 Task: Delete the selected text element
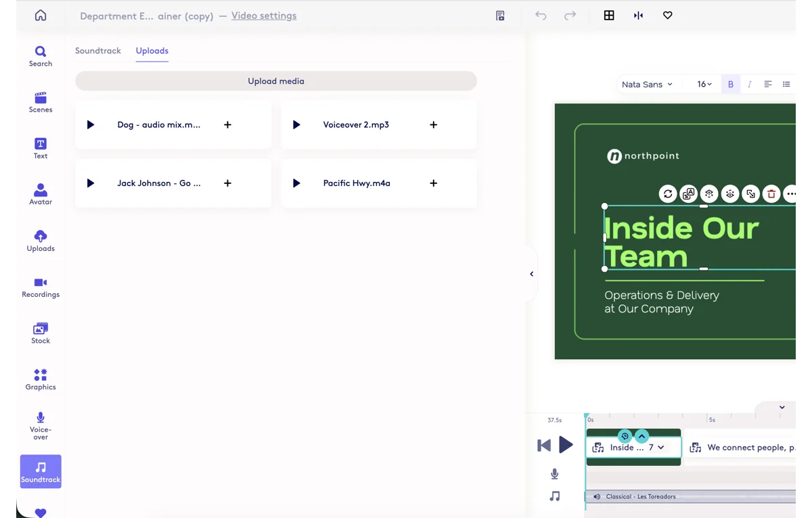tap(771, 194)
